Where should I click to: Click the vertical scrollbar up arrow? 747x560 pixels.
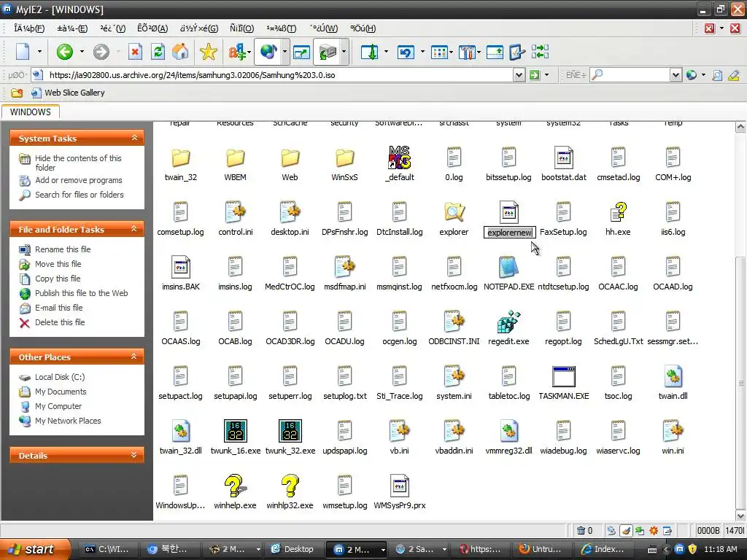coord(740,127)
